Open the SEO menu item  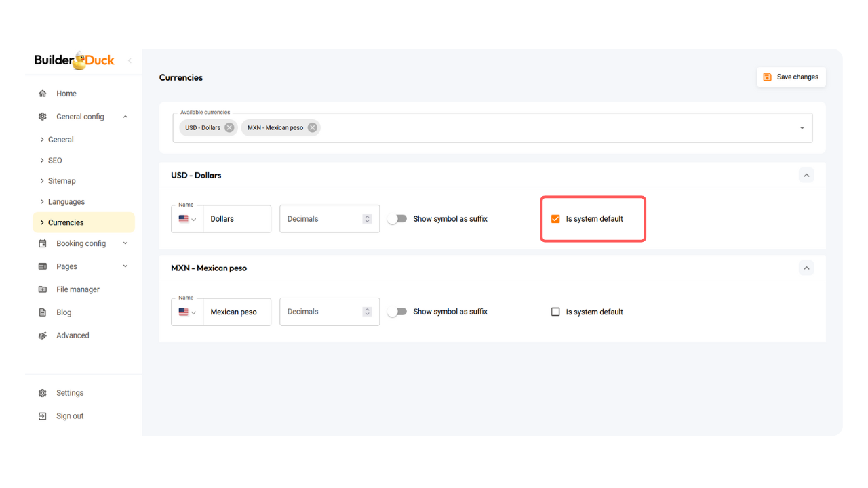[55, 161]
